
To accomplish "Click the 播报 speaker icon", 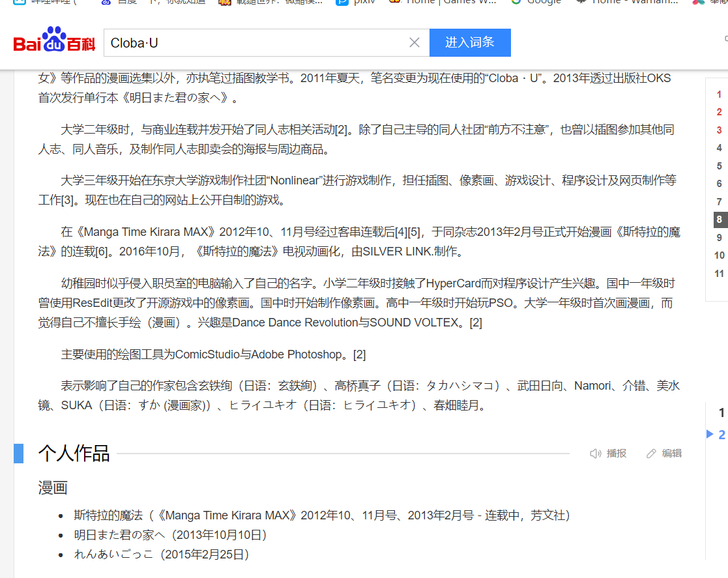I will (596, 454).
